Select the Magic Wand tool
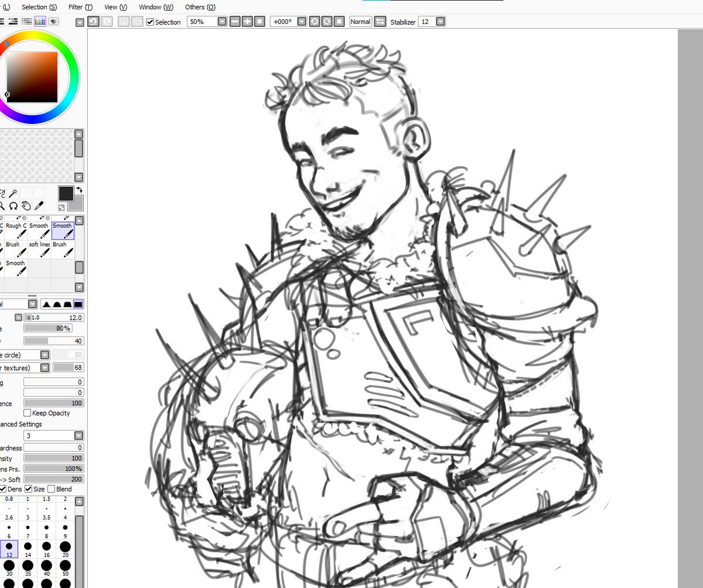Image resolution: width=703 pixels, height=588 pixels. pyautogui.click(x=13, y=192)
